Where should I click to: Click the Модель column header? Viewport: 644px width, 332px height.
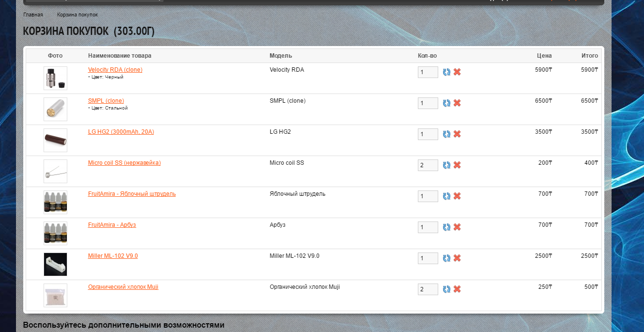(281, 56)
